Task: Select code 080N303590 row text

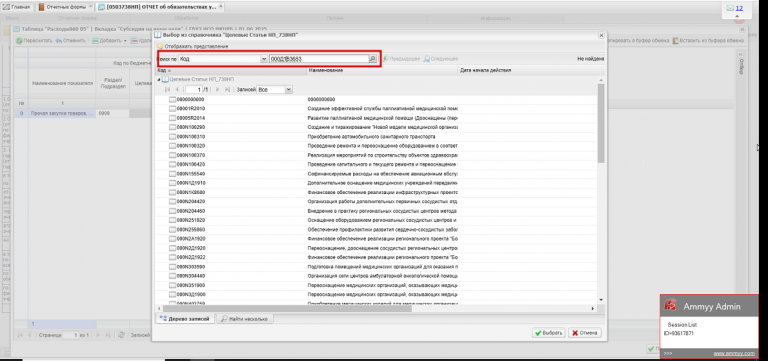Action: click(191, 266)
